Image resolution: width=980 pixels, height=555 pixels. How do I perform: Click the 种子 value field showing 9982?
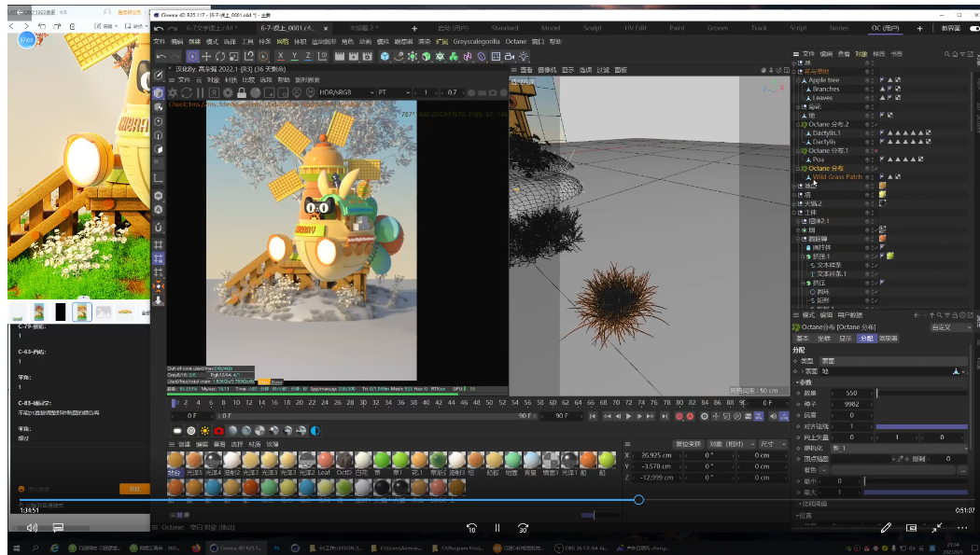[x=851, y=404]
